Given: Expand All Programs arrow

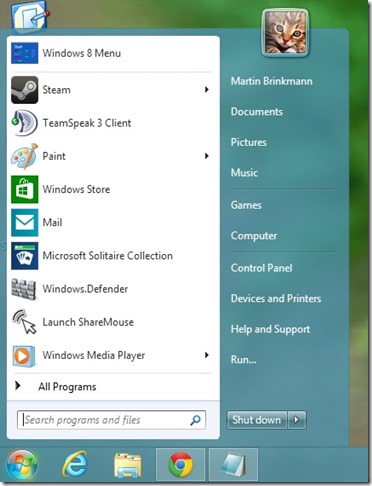Looking at the screenshot, I should [18, 386].
